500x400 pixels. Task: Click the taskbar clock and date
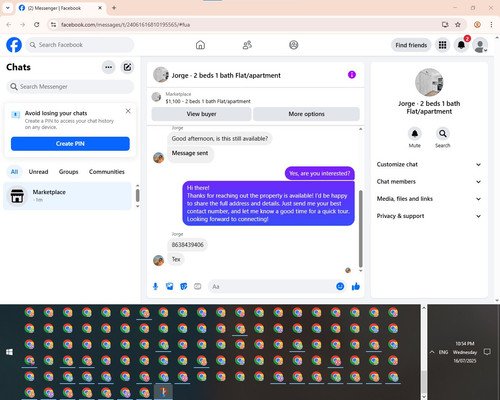tap(465, 352)
